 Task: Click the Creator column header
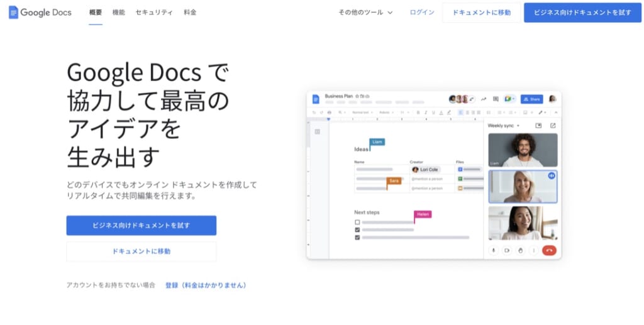click(x=416, y=162)
